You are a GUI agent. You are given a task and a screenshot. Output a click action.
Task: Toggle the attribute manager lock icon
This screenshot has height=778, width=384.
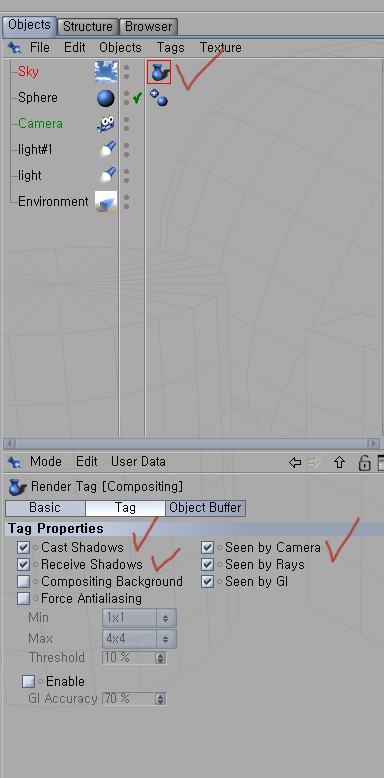pos(364,463)
